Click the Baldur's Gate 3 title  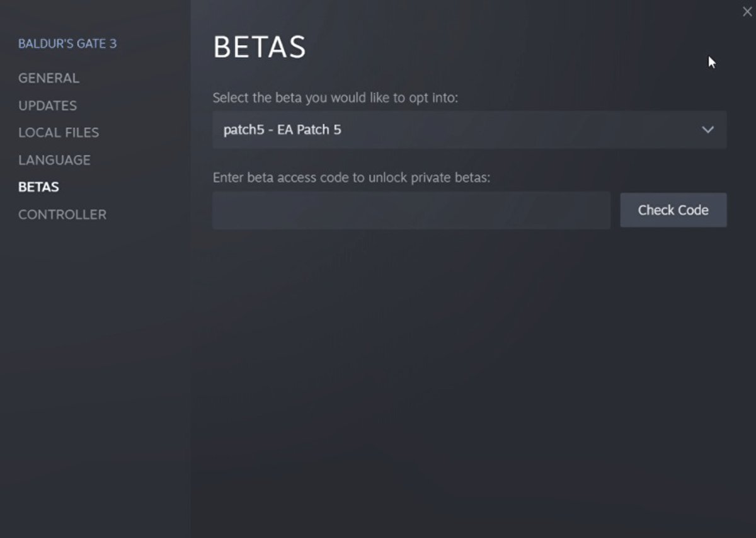tap(67, 43)
